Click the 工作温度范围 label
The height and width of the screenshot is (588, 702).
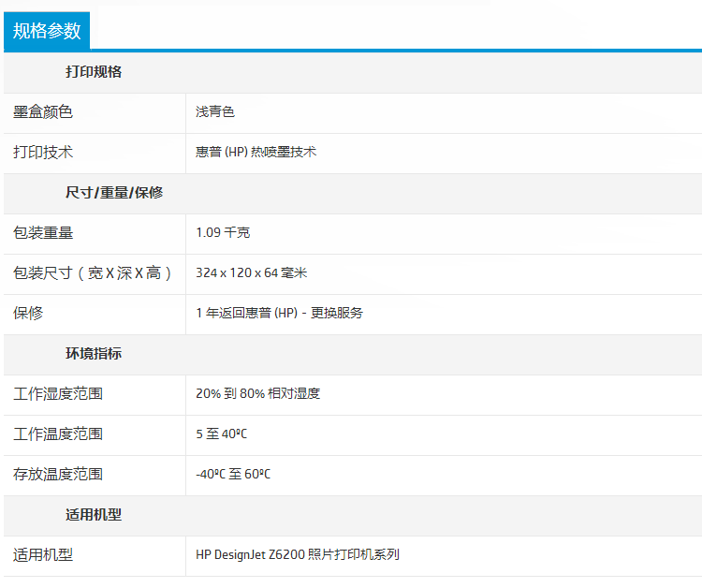(x=58, y=434)
